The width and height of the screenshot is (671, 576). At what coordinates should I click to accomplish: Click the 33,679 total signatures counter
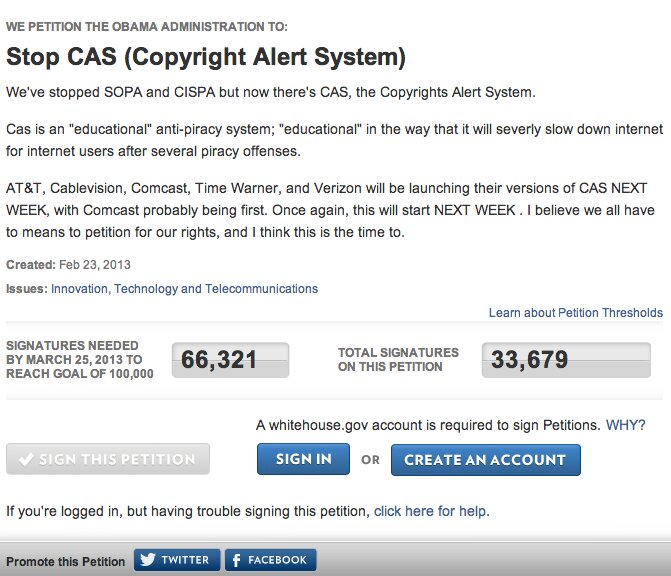click(x=566, y=360)
